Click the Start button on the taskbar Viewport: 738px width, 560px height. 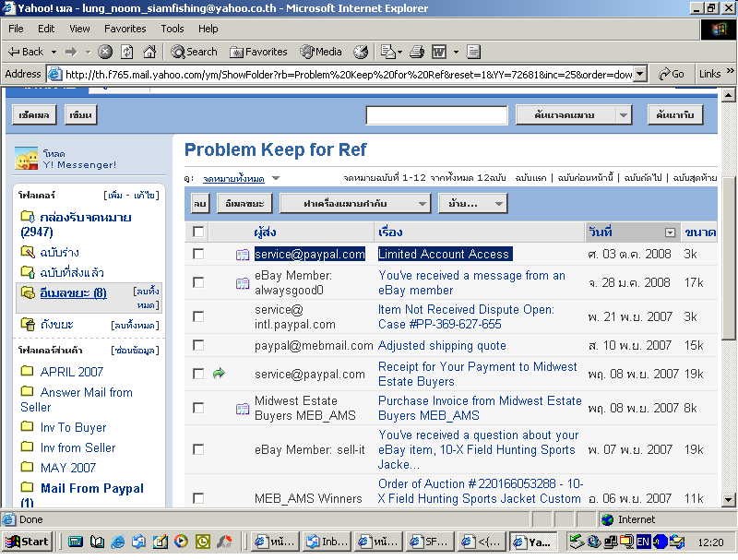point(27,542)
